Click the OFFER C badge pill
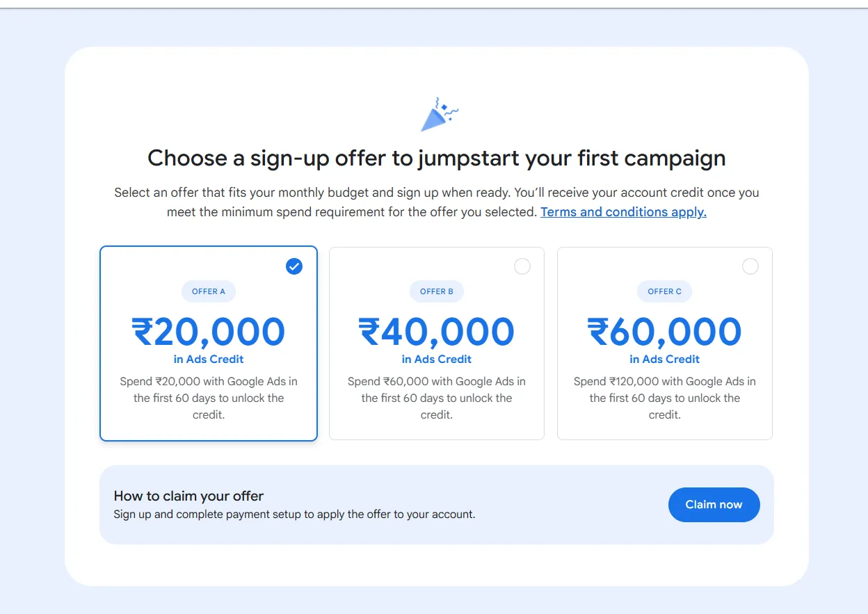This screenshot has height=614, width=868. [664, 291]
